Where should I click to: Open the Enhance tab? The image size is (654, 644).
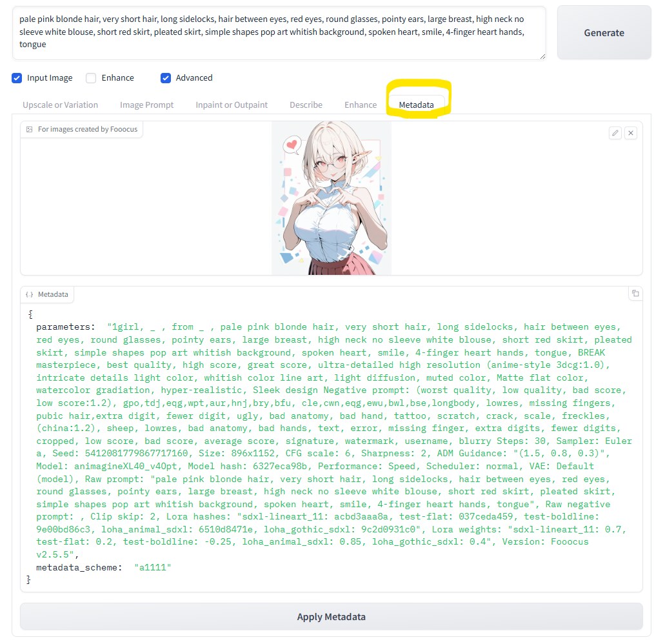click(360, 105)
